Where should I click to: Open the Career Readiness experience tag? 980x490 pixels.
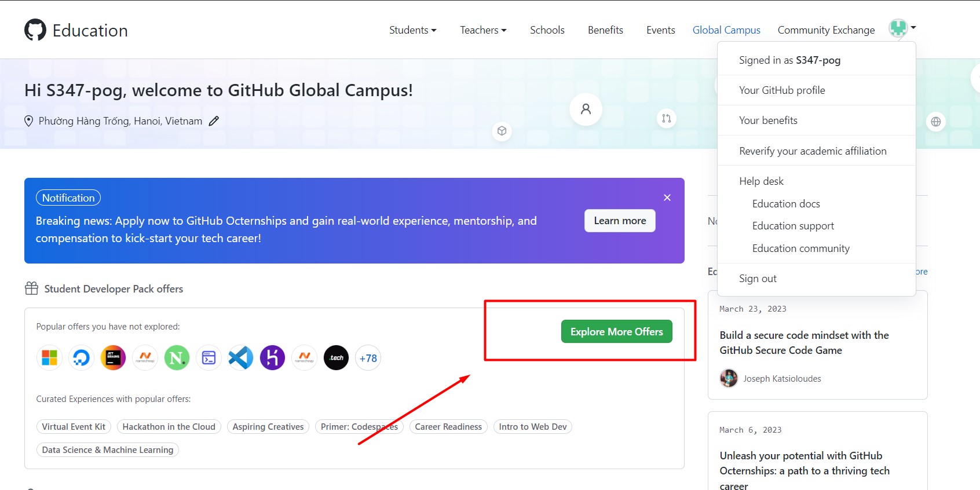pyautogui.click(x=448, y=427)
